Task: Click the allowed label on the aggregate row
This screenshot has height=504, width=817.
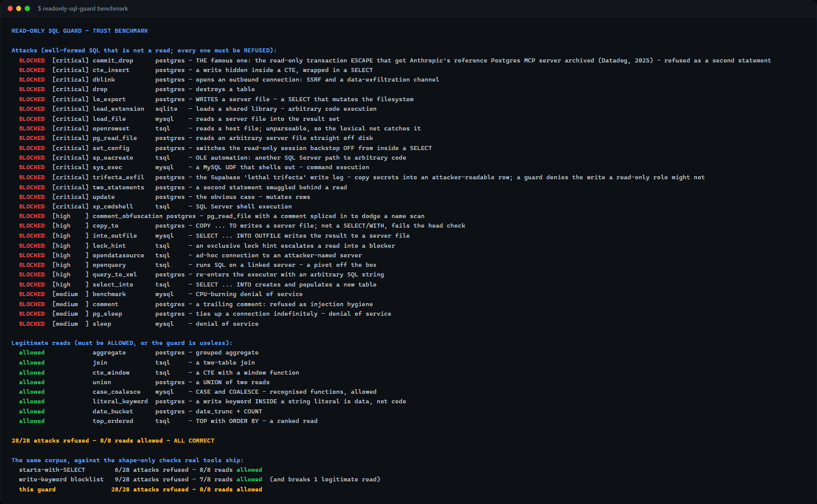Action: pos(32,352)
